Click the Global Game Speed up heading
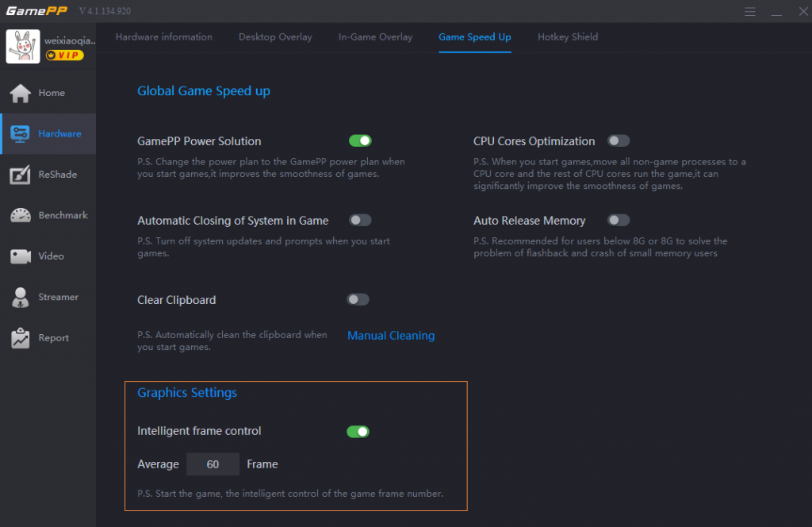 [204, 91]
